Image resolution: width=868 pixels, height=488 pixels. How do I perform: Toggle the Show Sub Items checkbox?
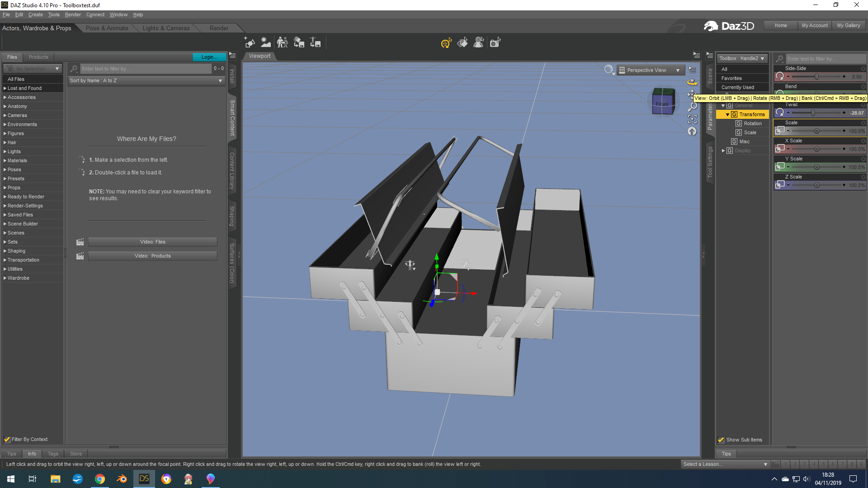coord(722,440)
